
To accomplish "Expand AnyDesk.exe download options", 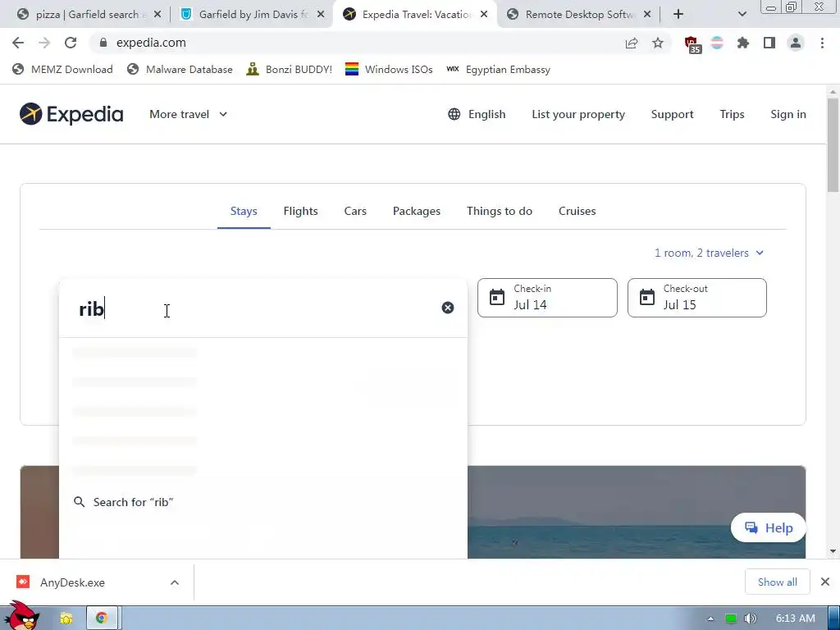I will [175, 582].
